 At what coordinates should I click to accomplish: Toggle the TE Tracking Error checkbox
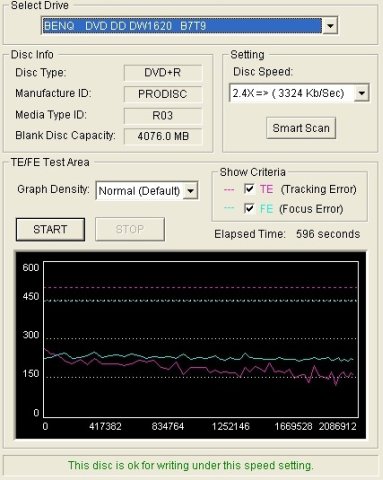tap(249, 189)
